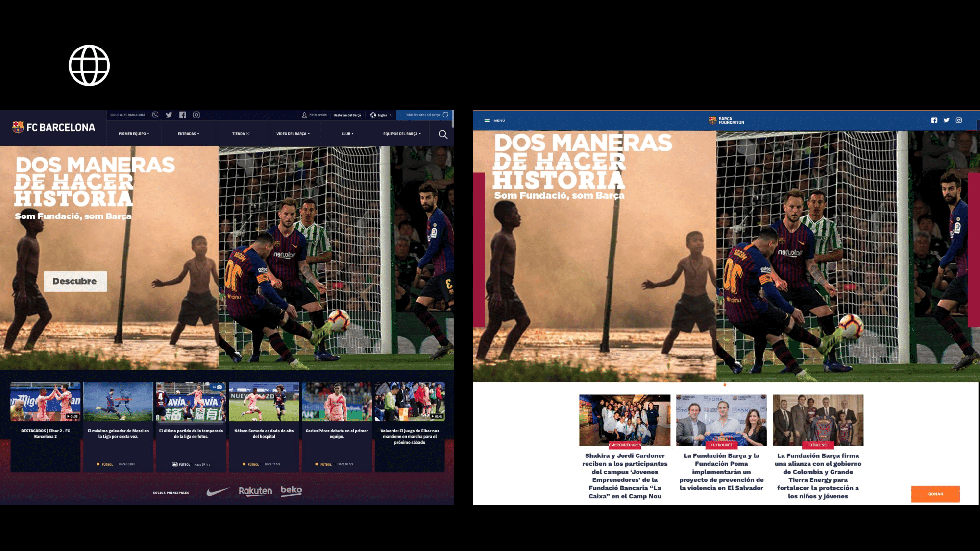Click the EMPRENDEDORES category tag
Screen dimensions: 980x551
point(625,445)
